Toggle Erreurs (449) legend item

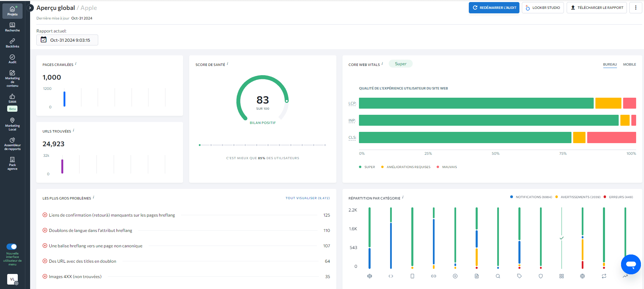point(618,197)
